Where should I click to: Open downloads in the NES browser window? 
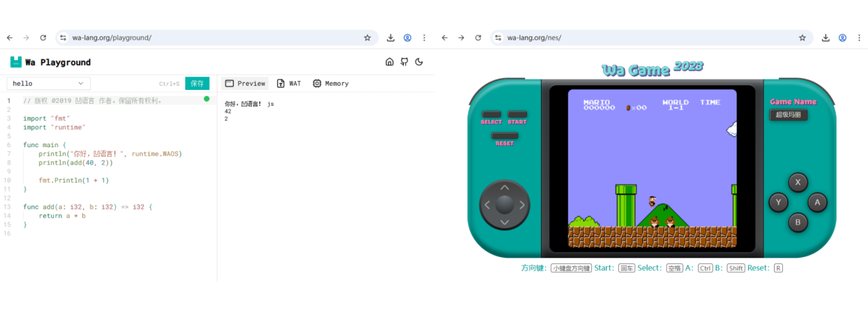coord(826,38)
